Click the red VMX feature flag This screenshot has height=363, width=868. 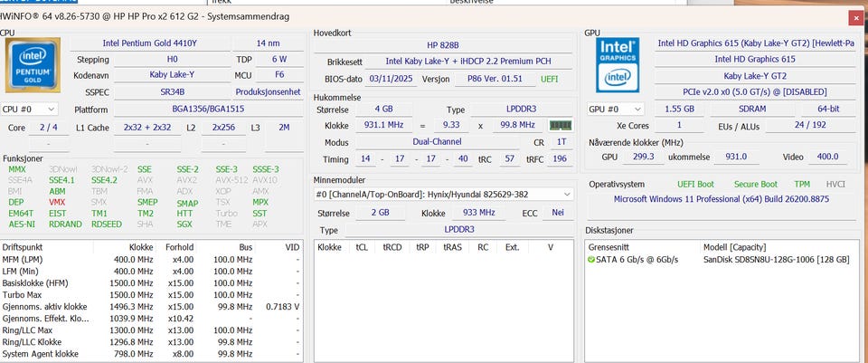pos(57,202)
